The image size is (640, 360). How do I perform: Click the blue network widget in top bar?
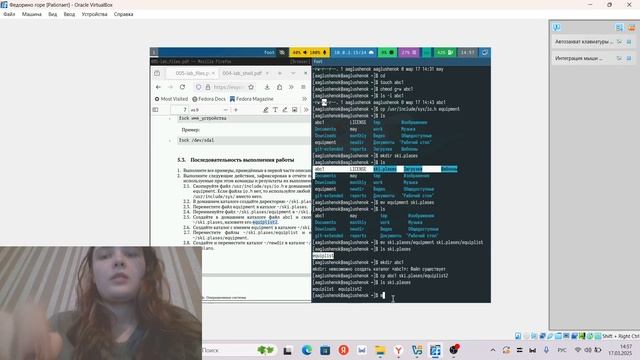tap(353, 52)
